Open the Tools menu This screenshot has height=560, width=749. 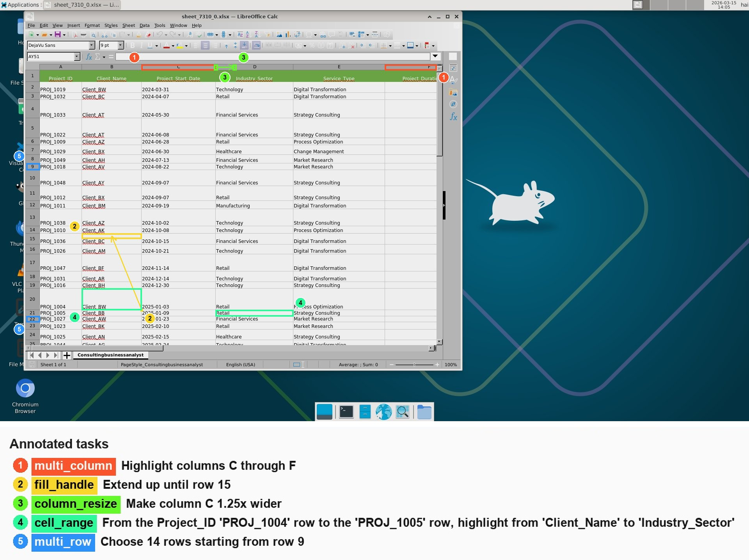point(160,25)
